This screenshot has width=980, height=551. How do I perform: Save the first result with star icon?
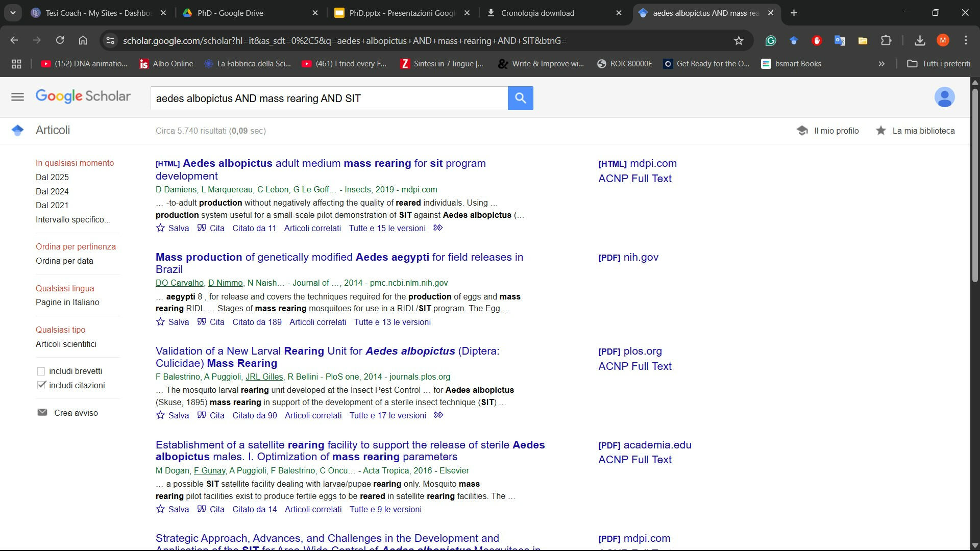pyautogui.click(x=160, y=228)
